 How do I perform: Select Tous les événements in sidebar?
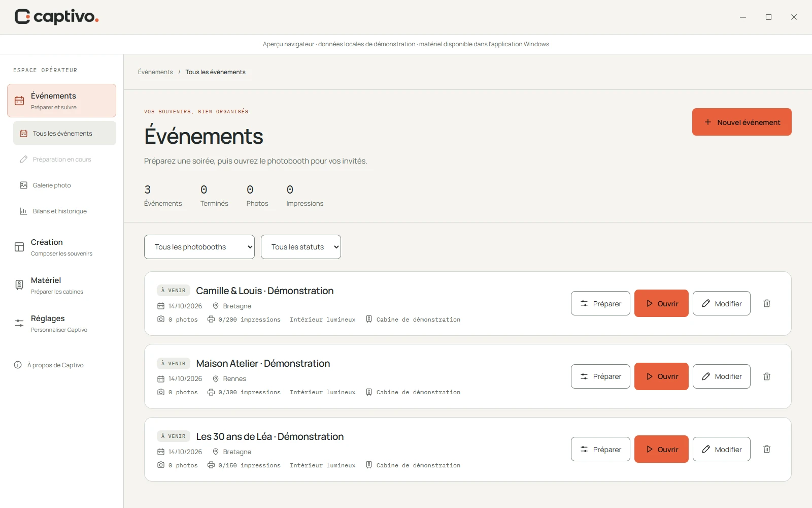tap(64, 133)
